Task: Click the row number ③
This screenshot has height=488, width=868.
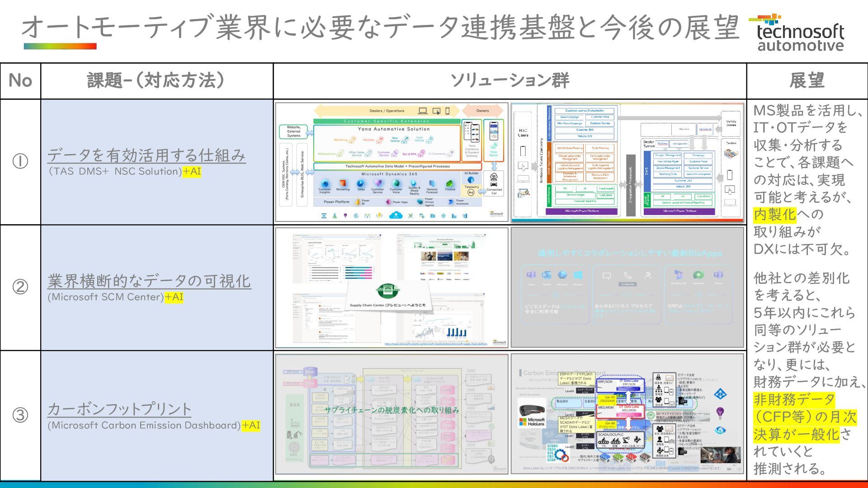Action: [x=20, y=415]
